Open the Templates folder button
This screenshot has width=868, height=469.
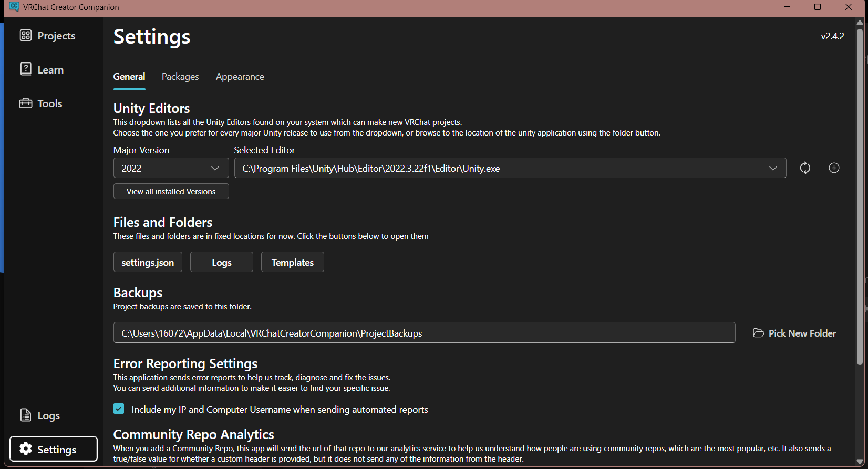coord(292,263)
